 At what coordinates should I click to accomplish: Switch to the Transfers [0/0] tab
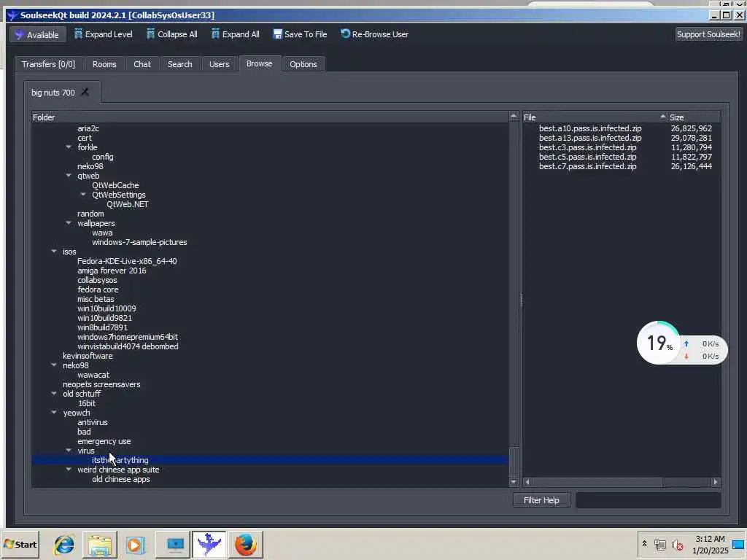(x=49, y=64)
